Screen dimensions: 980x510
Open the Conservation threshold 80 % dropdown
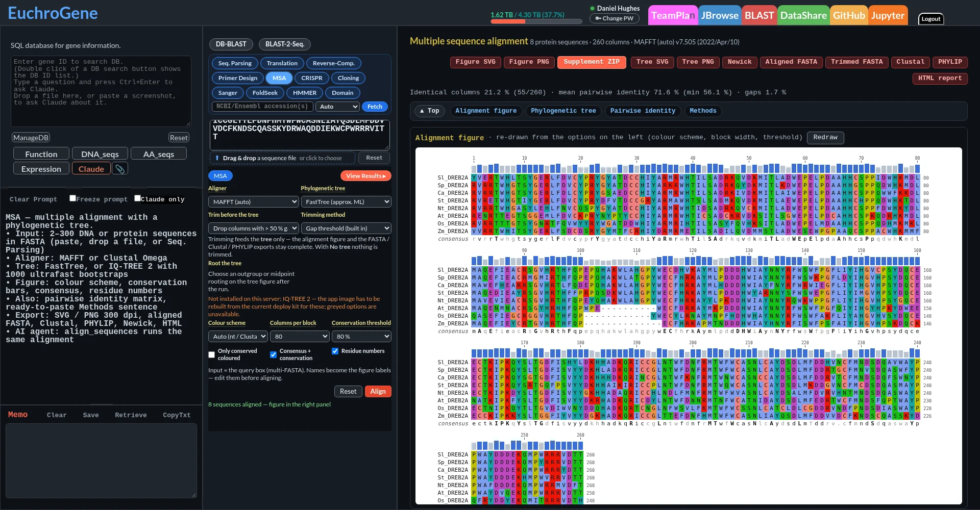361,337
